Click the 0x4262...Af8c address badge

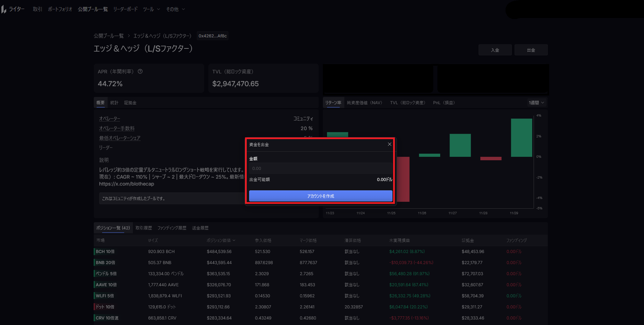point(212,36)
